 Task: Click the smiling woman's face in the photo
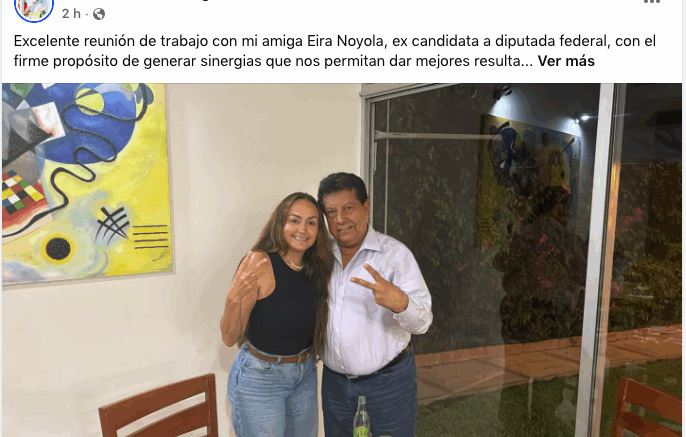300,225
